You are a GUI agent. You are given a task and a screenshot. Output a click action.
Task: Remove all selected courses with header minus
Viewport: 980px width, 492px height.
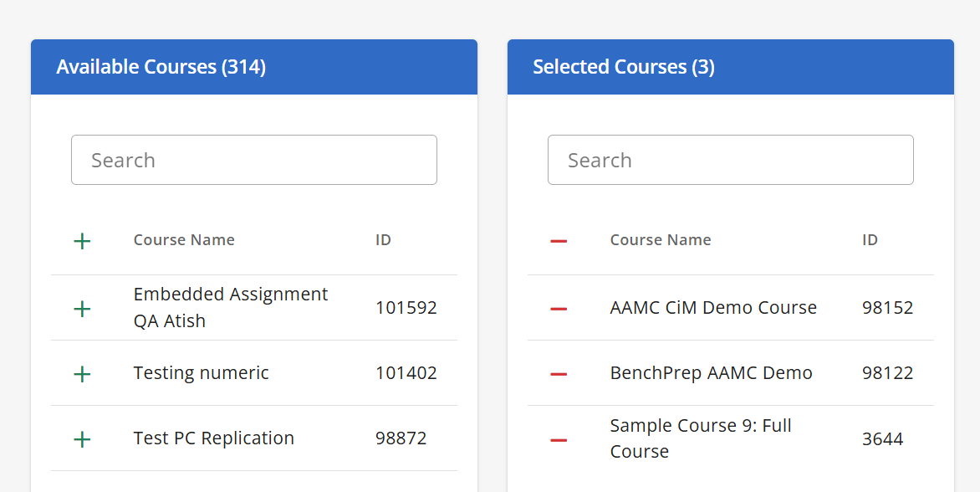coord(559,241)
